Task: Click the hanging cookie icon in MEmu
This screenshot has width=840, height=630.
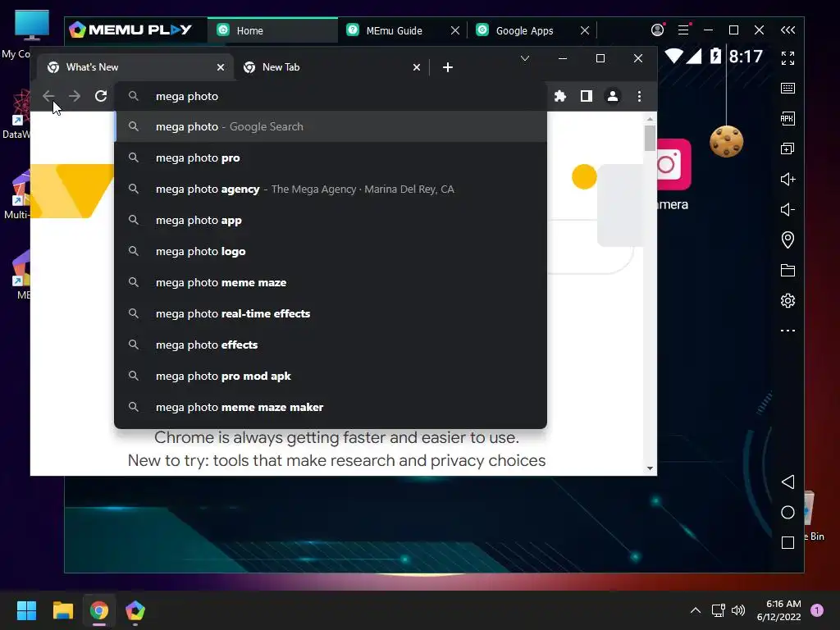Action: pos(727,141)
